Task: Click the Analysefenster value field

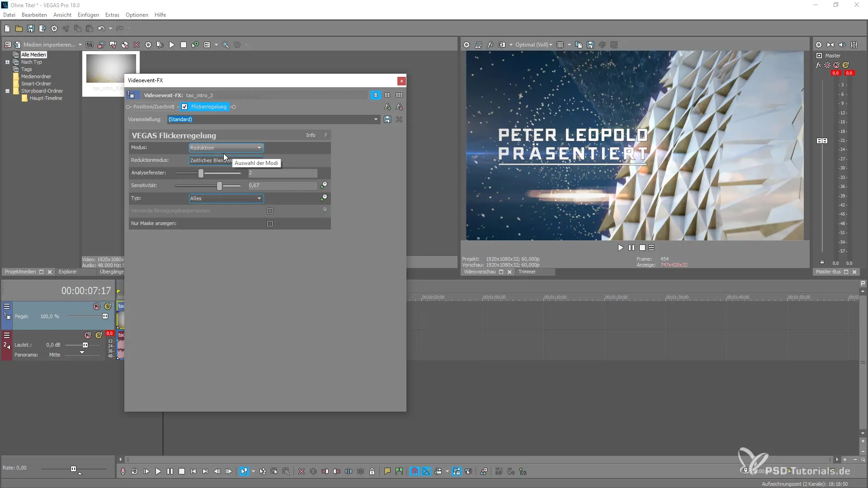Action: [283, 173]
